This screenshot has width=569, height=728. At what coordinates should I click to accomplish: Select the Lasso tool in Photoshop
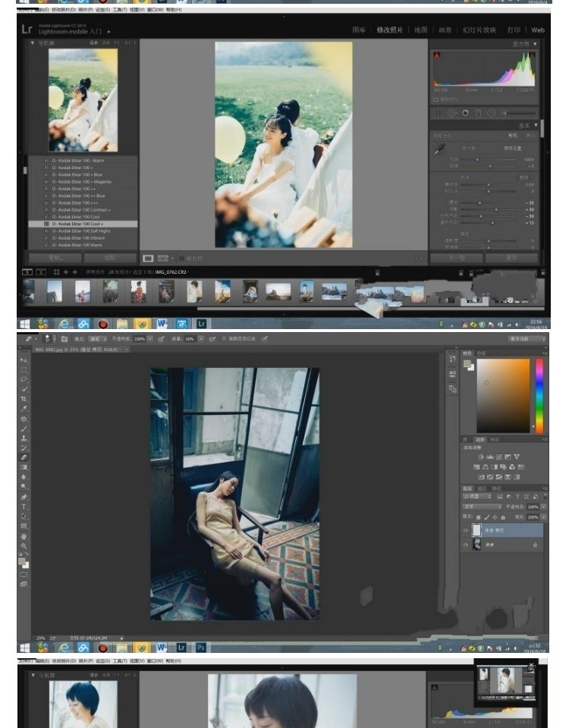pyautogui.click(x=24, y=379)
